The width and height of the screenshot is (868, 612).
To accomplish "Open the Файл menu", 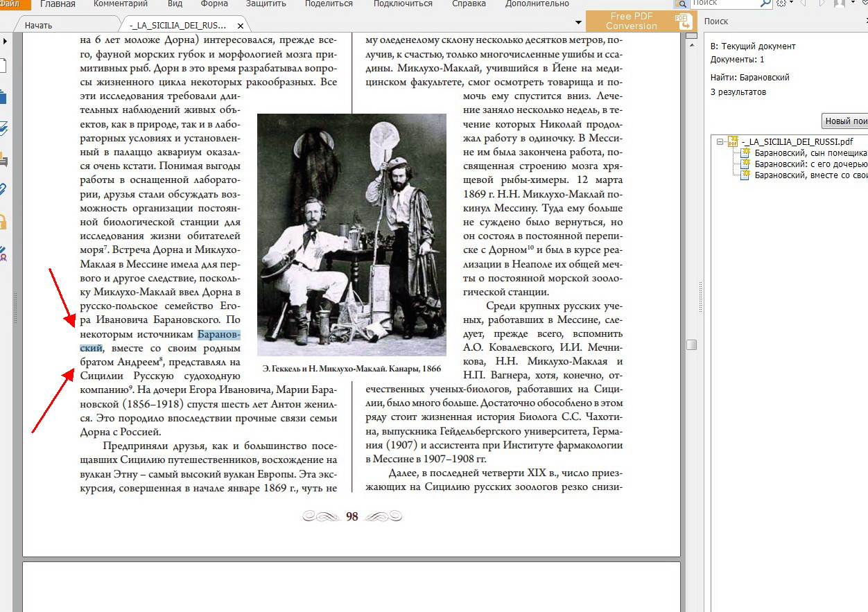I will (14, 3).
